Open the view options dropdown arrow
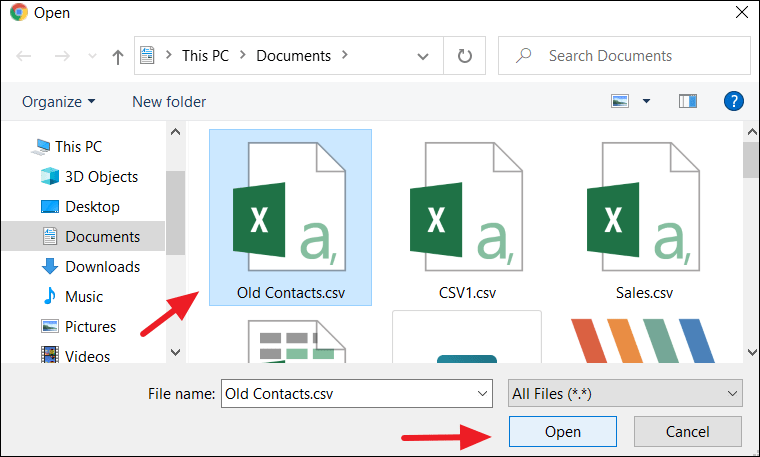The width and height of the screenshot is (760, 457). point(646,101)
